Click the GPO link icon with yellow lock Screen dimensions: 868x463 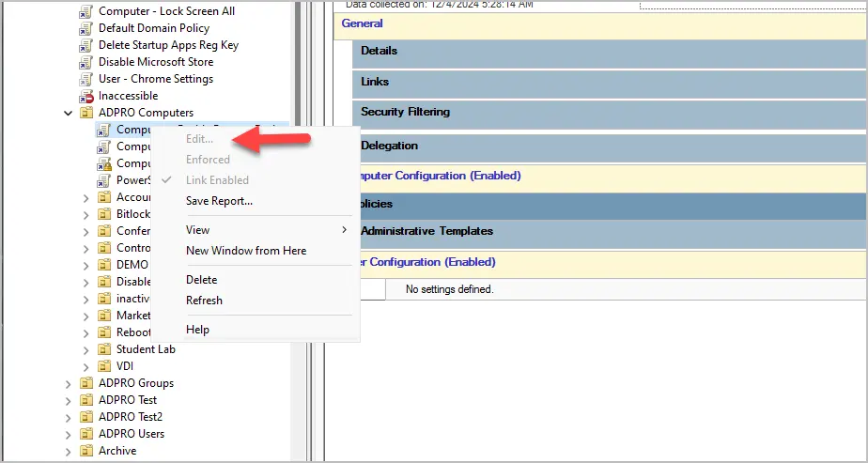(103, 163)
